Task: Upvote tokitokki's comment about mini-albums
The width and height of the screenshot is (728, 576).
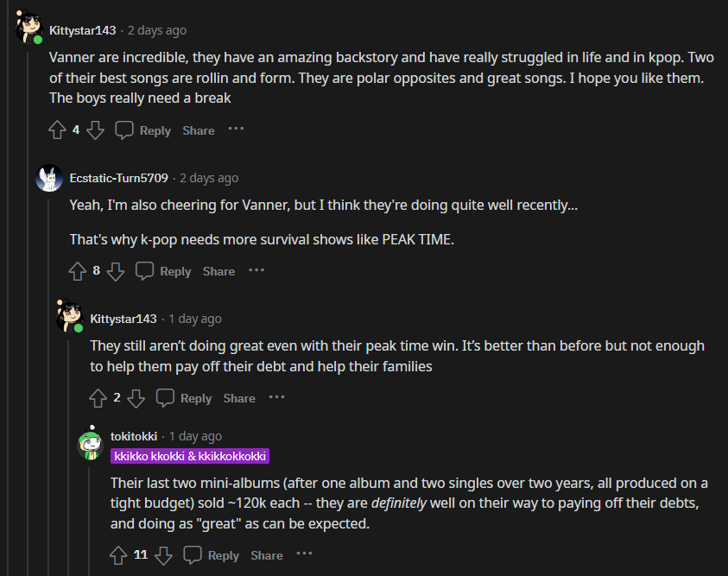Action: pos(119,555)
